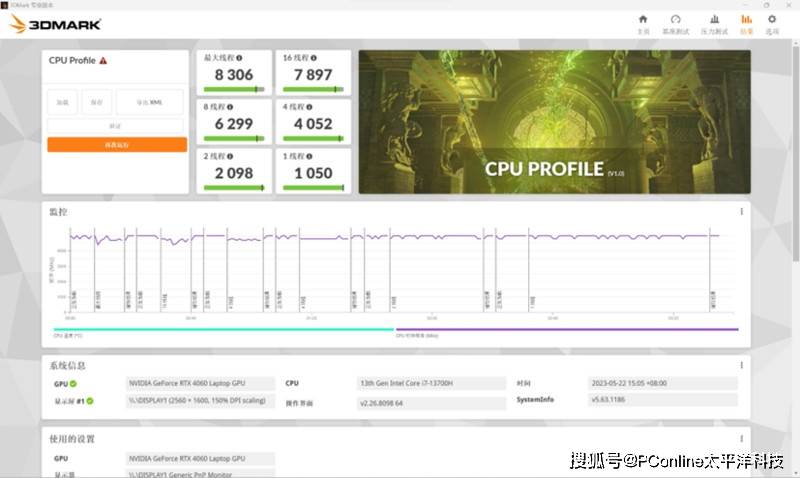Viewport: 800px width, 478px height.
Task: Click the orange button in the CPU Profile card
Action: (117, 145)
